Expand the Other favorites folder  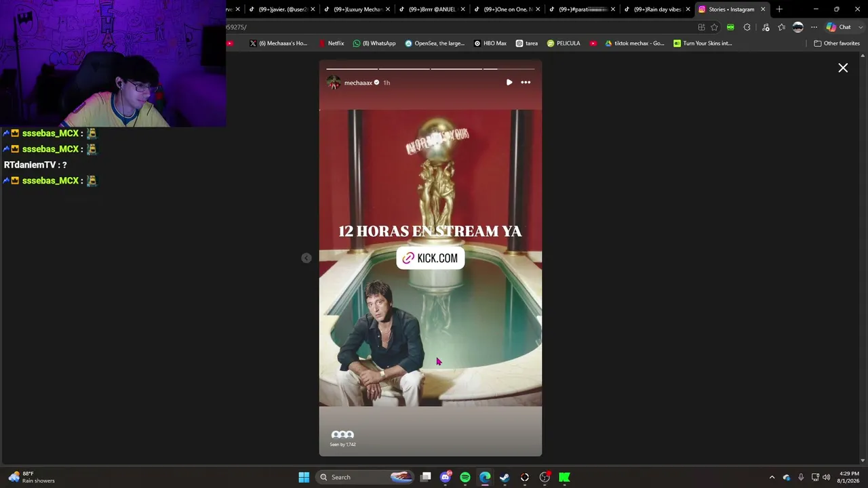pos(837,43)
